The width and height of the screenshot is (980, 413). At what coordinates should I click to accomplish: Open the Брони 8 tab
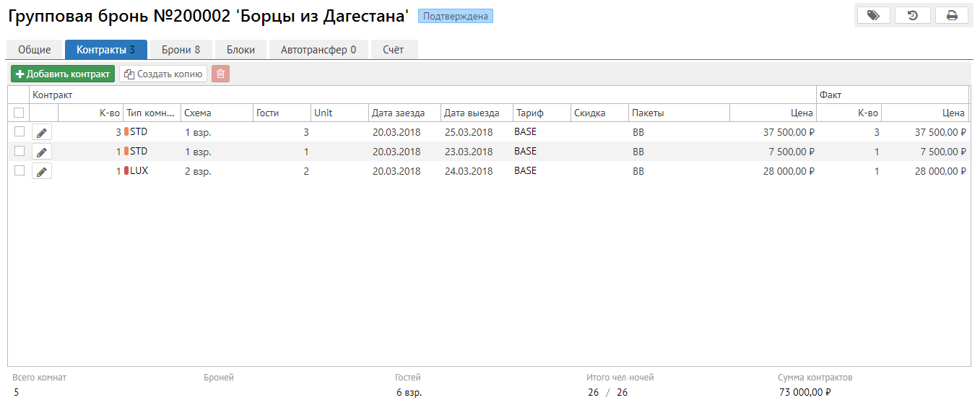click(181, 50)
